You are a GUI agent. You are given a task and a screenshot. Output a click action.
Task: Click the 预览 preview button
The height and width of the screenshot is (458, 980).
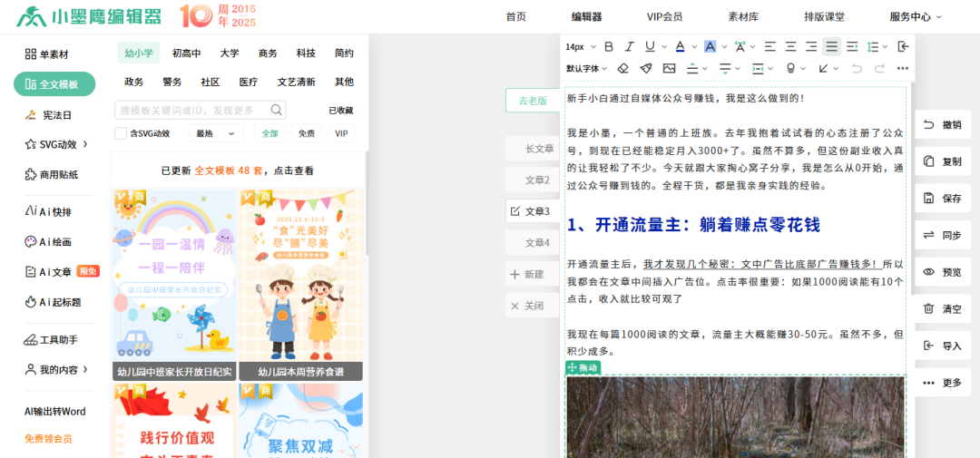pos(943,272)
